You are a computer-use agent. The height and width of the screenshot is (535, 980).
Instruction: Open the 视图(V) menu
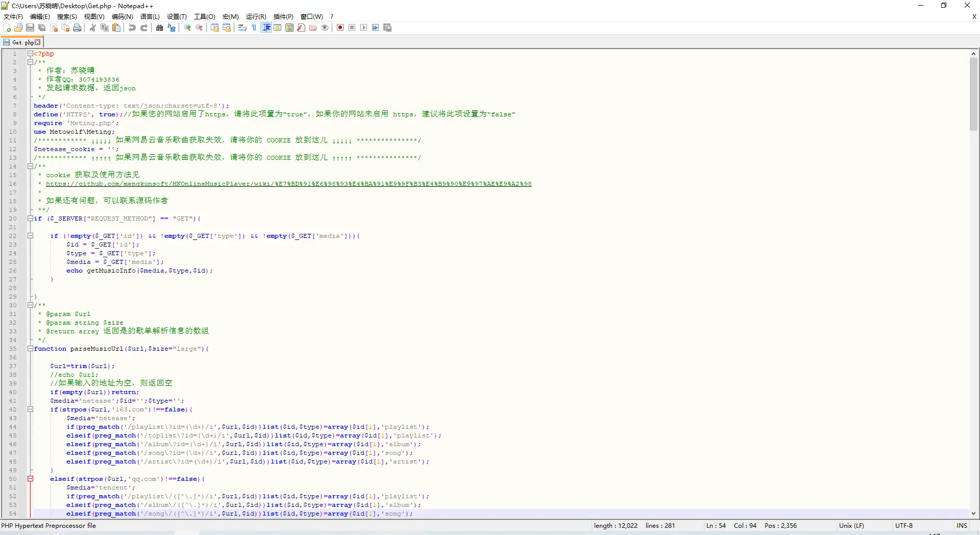click(x=94, y=17)
